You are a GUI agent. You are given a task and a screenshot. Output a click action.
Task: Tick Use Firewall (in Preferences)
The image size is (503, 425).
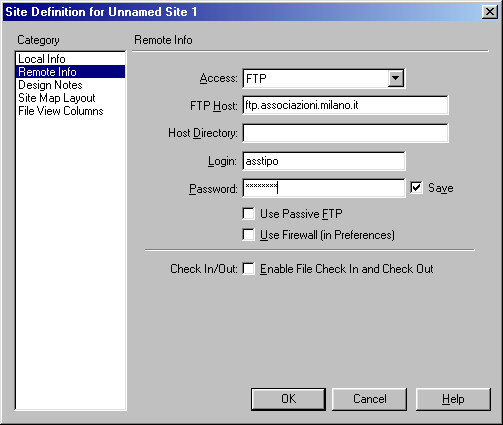coord(249,235)
